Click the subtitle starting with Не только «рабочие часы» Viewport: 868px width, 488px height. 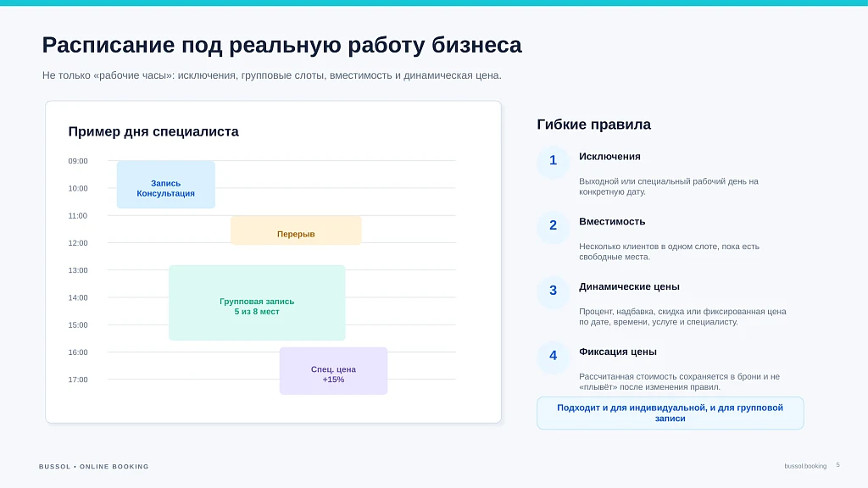[x=272, y=75]
